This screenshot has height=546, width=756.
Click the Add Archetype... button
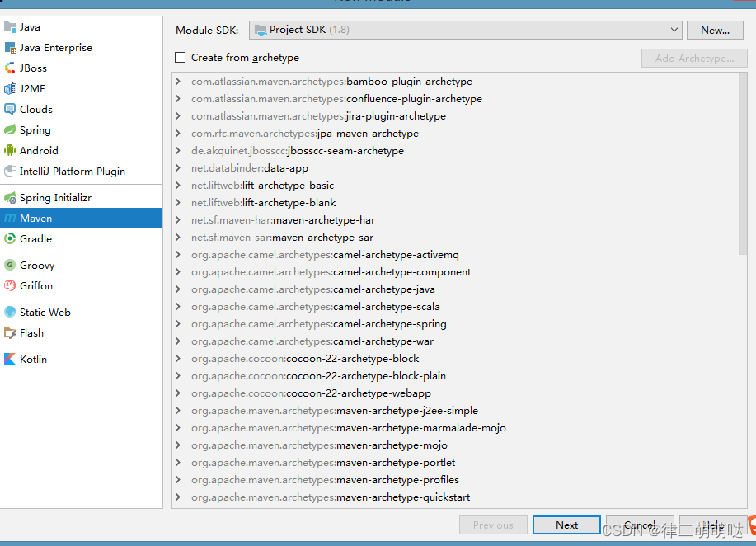pyautogui.click(x=694, y=59)
